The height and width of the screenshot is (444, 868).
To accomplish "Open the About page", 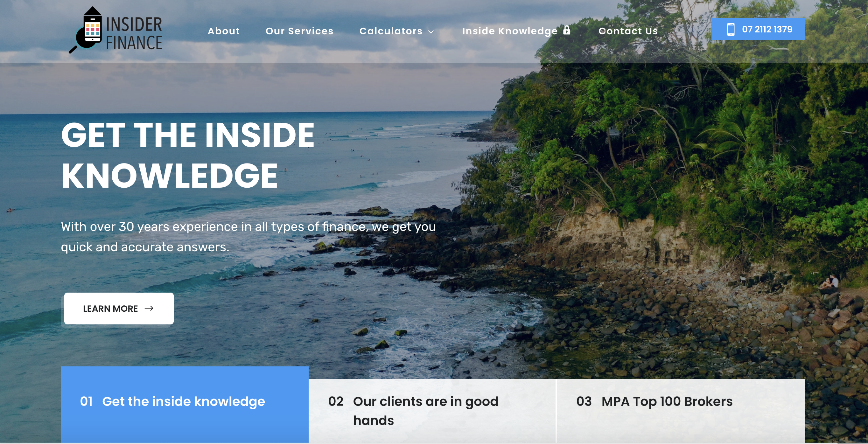I will [224, 31].
